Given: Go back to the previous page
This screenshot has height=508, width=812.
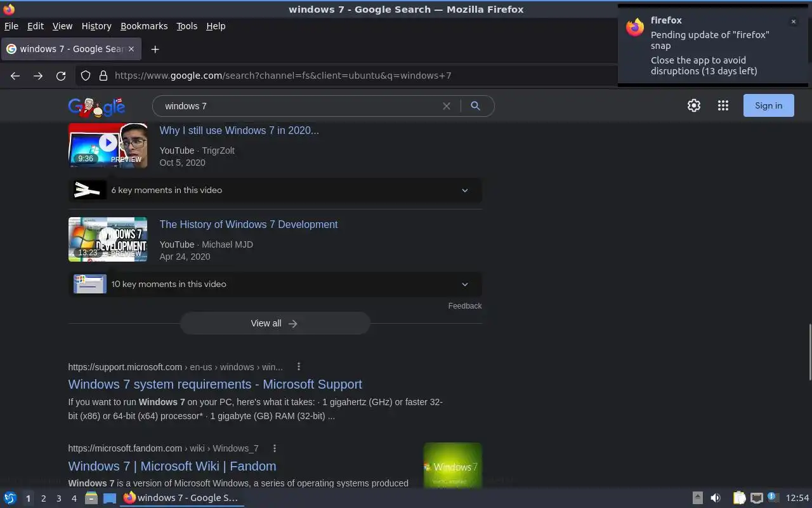Looking at the screenshot, I should 15,76.
